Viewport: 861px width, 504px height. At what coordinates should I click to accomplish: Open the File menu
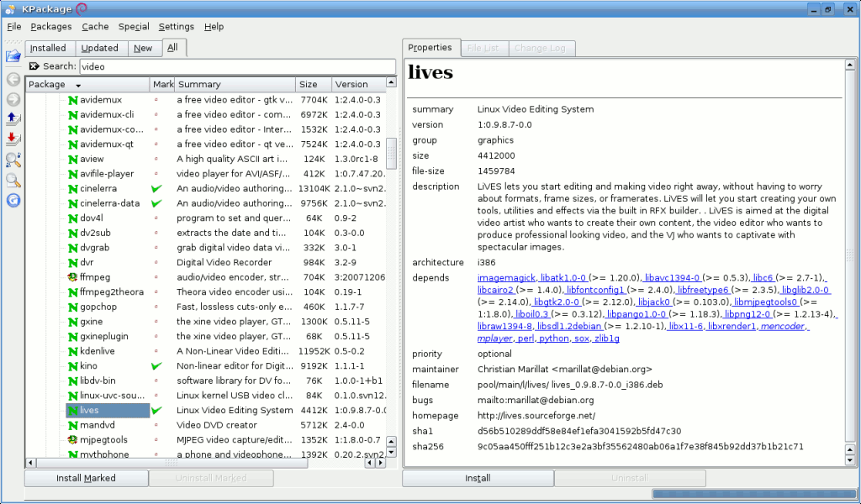click(x=13, y=26)
